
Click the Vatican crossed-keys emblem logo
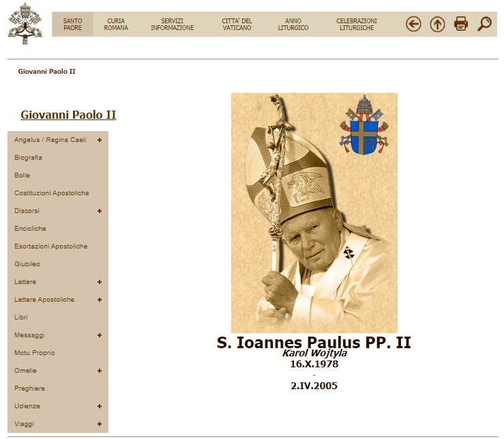point(25,23)
